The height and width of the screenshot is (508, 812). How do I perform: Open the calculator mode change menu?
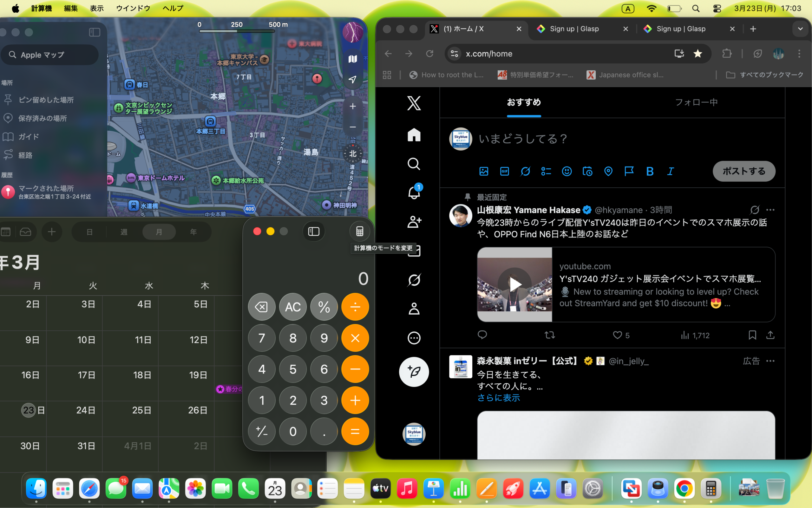(359, 231)
